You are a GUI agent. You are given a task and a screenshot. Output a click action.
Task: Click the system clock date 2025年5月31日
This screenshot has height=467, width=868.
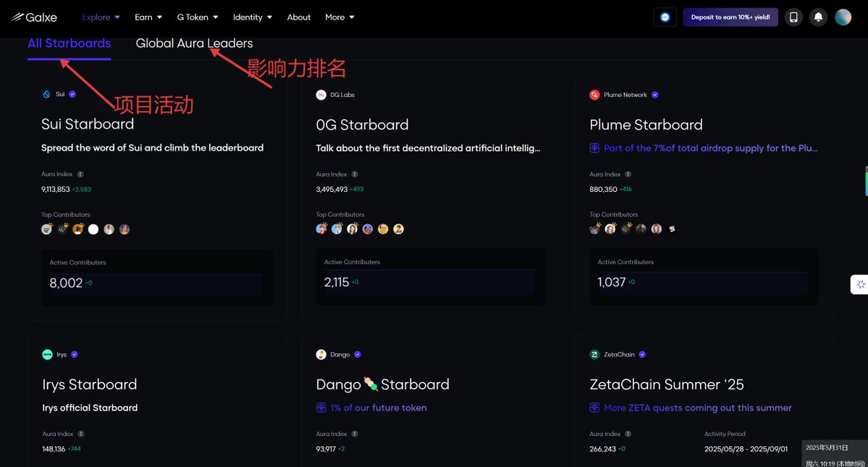(x=827, y=447)
